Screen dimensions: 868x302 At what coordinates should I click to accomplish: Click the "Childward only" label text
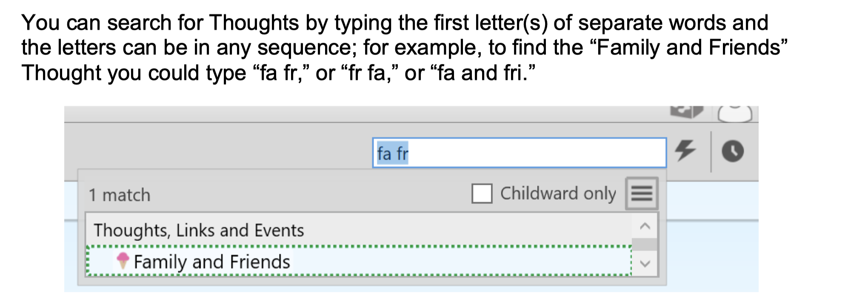pos(558,194)
